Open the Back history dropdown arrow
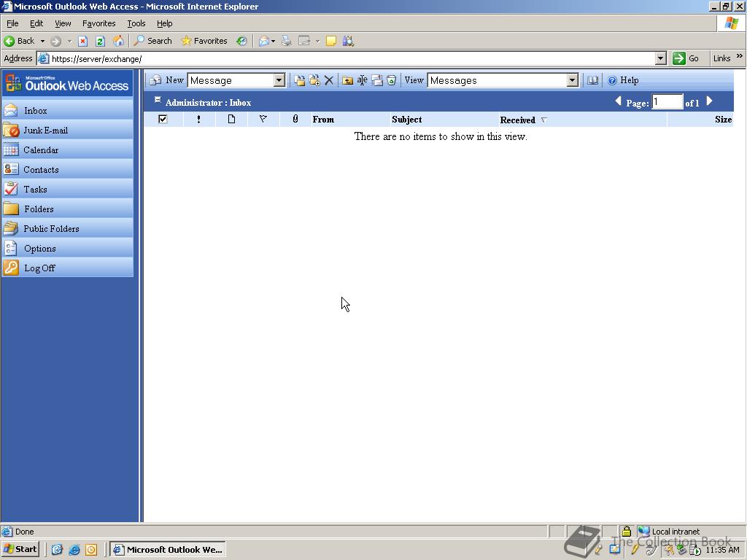Screen dimensions: 747x560 pyautogui.click(x=42, y=41)
